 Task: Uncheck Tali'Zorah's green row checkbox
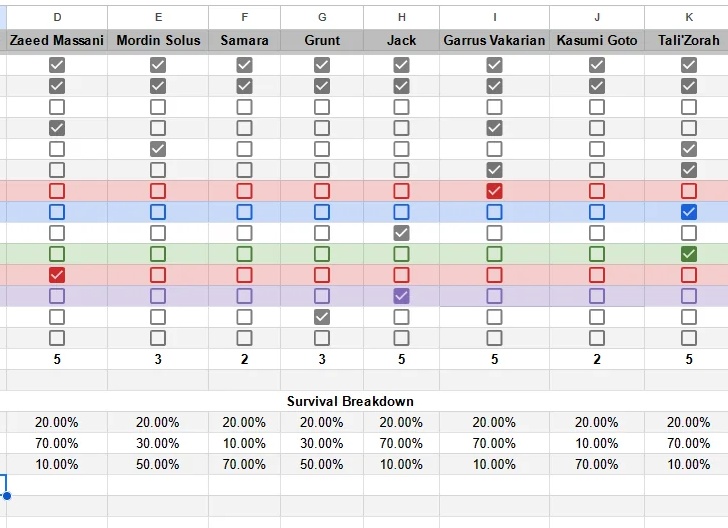click(x=689, y=254)
